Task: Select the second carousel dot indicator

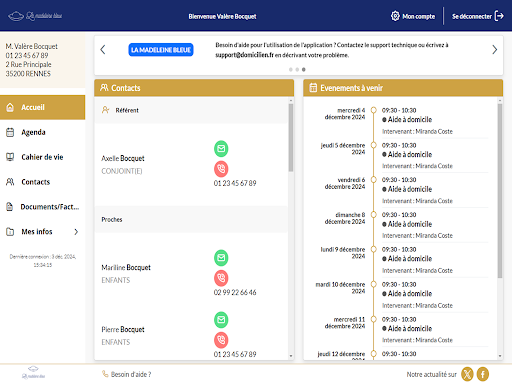Action: click(x=297, y=69)
